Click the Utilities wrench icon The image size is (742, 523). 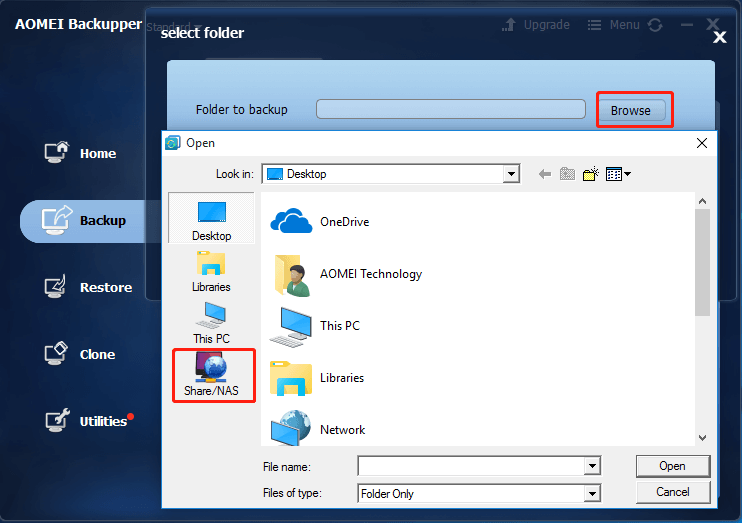pyautogui.click(x=57, y=421)
